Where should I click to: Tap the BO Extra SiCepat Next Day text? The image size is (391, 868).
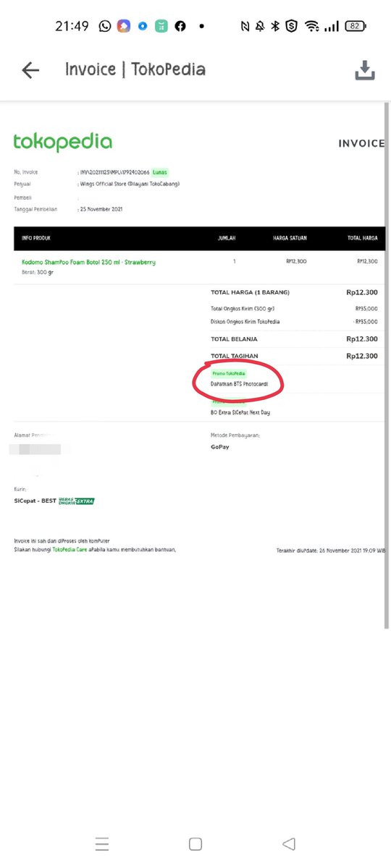(x=240, y=412)
